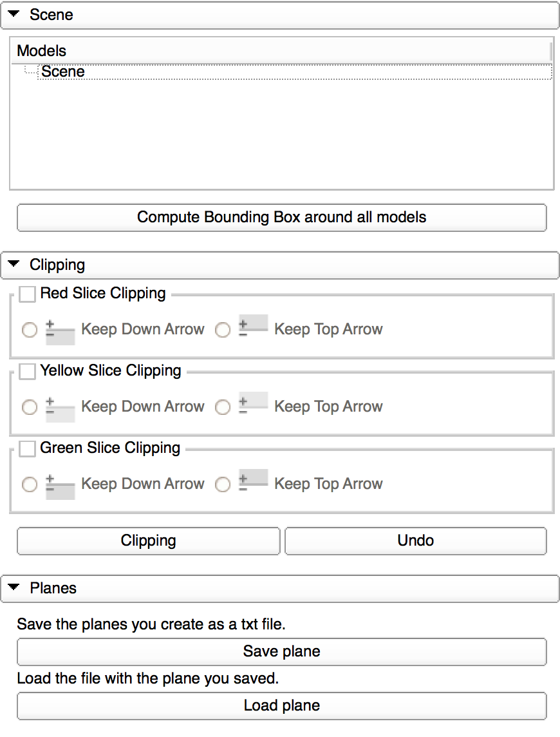The image size is (560, 737).
Task: Select the Scene item in Models tree
Action: point(63,72)
